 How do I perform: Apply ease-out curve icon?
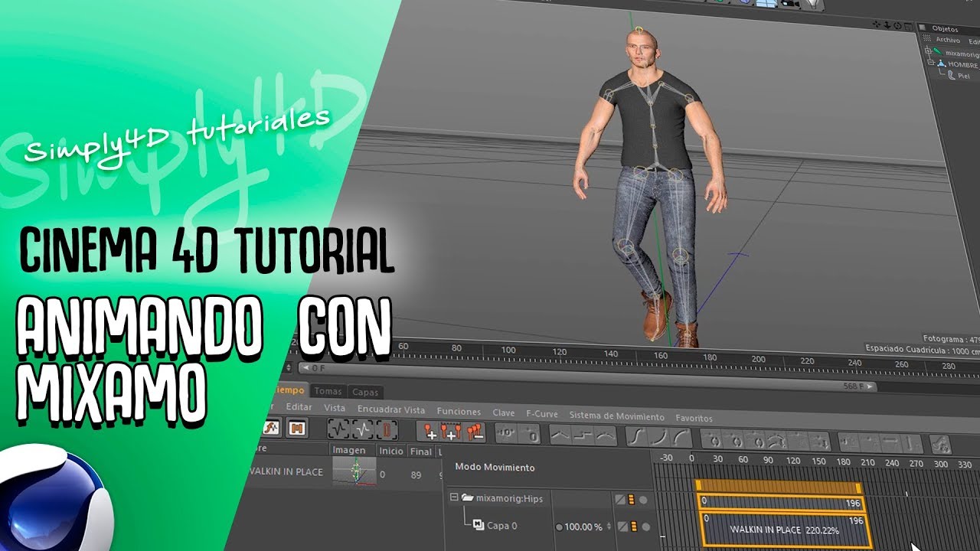(x=681, y=437)
